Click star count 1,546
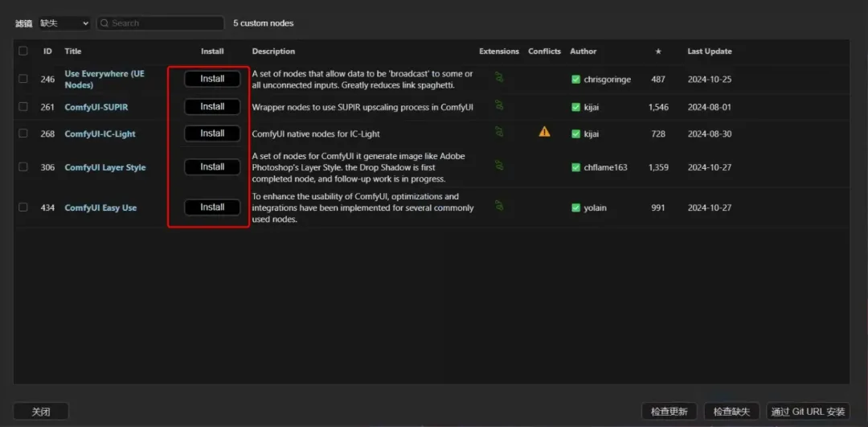Viewport: 868px width, 427px height. (658, 107)
